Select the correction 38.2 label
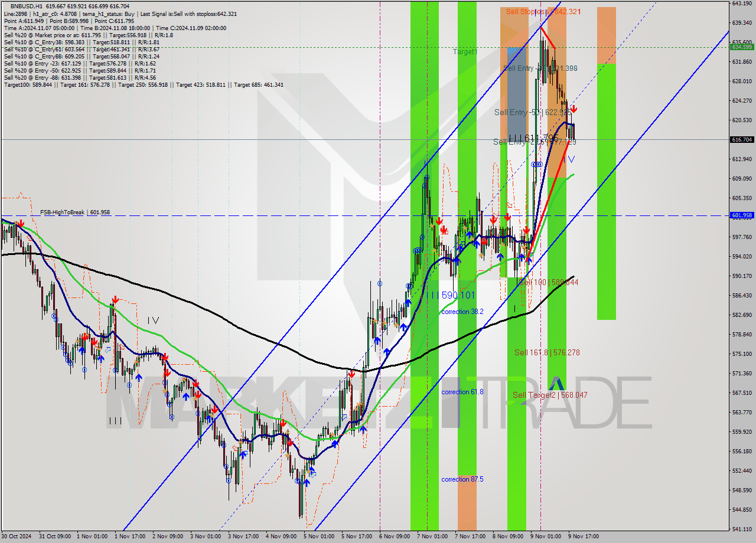 (462, 312)
